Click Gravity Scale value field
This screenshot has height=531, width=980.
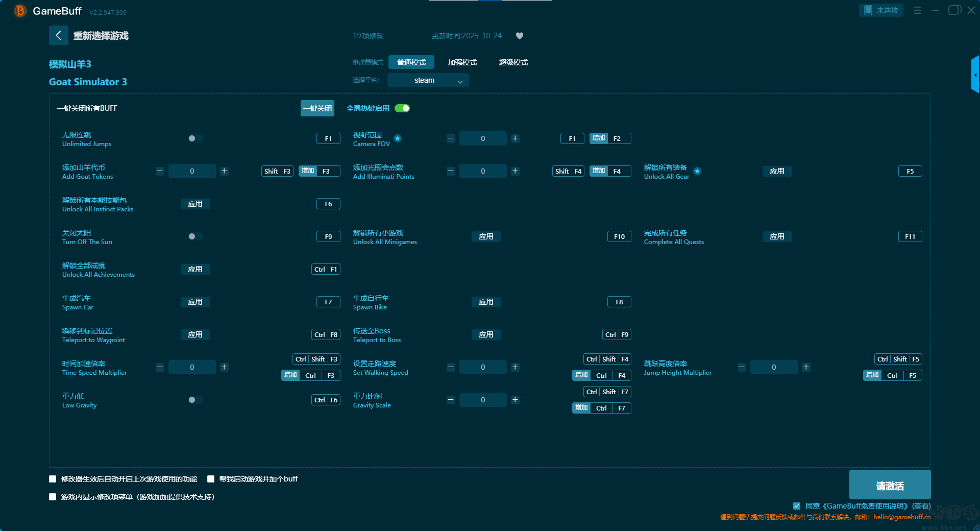pyautogui.click(x=483, y=400)
